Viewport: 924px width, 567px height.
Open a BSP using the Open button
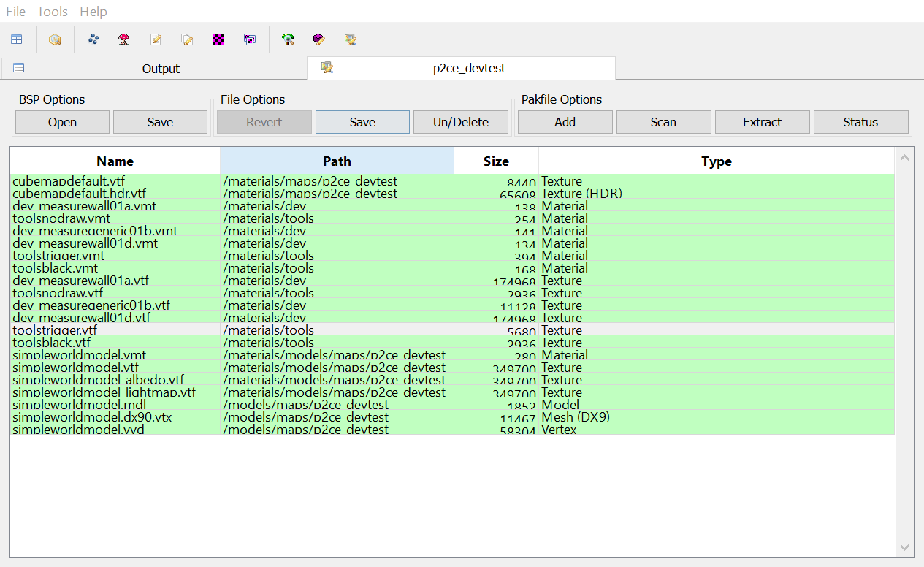point(62,121)
